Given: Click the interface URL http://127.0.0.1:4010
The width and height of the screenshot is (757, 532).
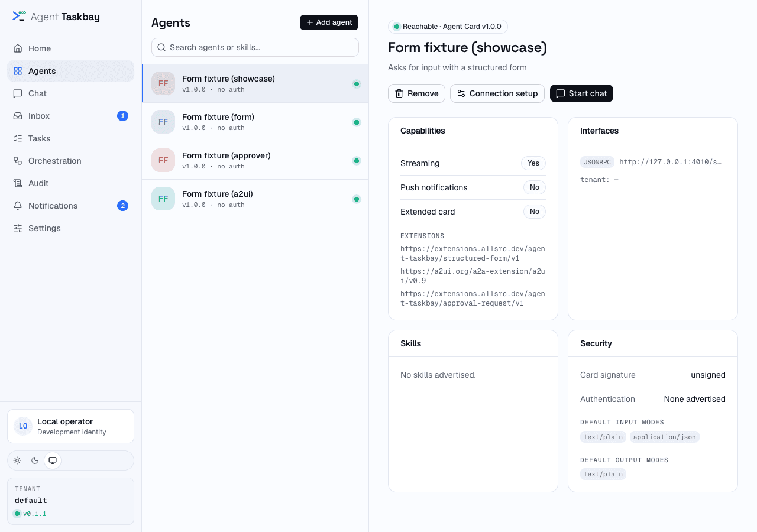Looking at the screenshot, I should [670, 162].
